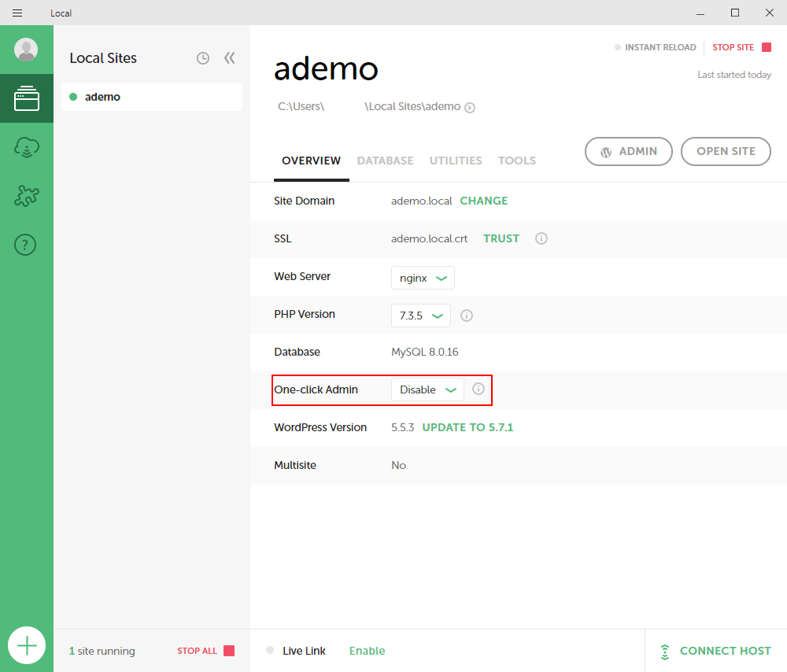Add a new site with plus button
787x672 pixels.
[27, 645]
